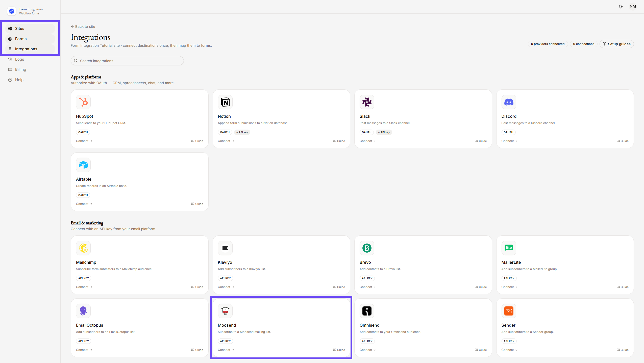The image size is (644, 363).
Task: Connect the HubSpot integration
Action: [x=84, y=141]
